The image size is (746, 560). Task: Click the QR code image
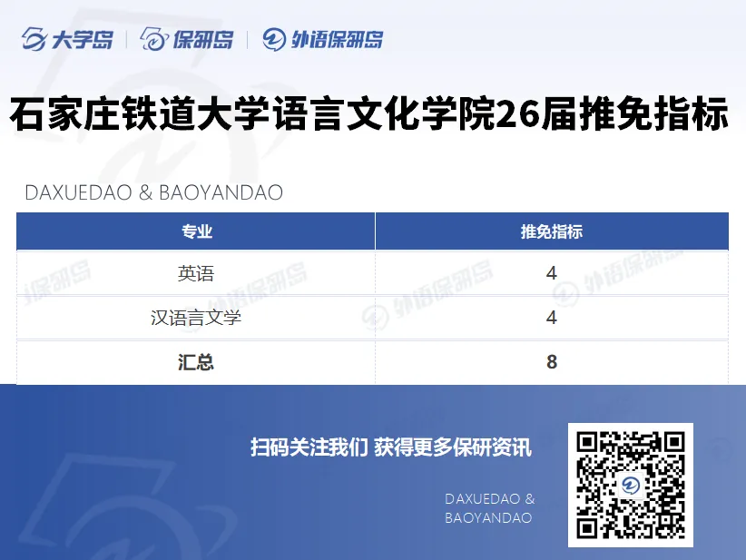click(x=631, y=485)
